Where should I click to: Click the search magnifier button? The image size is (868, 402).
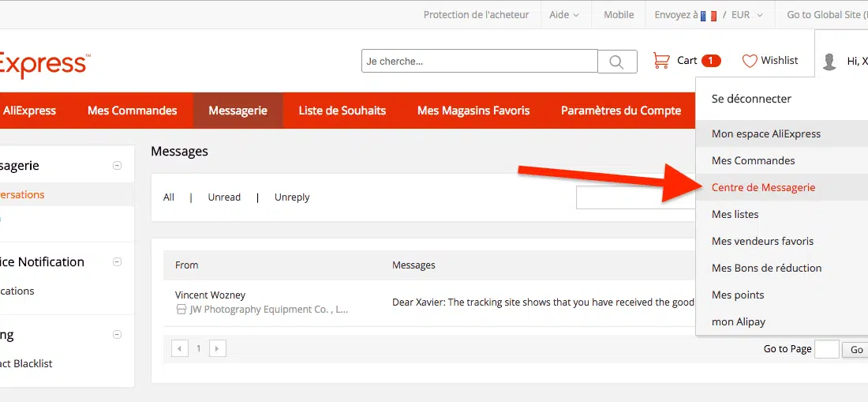coord(617,62)
